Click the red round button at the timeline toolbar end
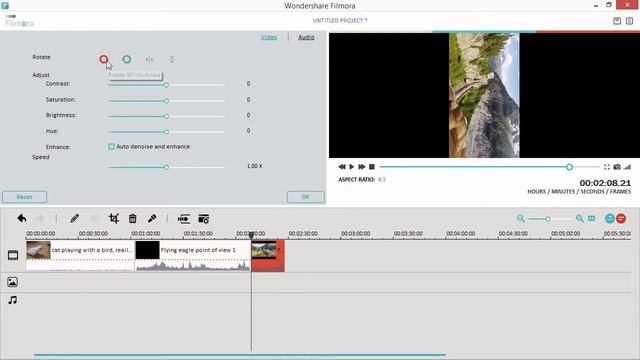This screenshot has height=360, width=640. [621, 218]
